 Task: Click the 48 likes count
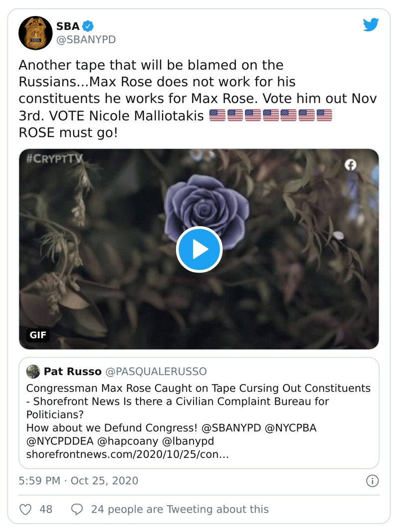coord(46,509)
